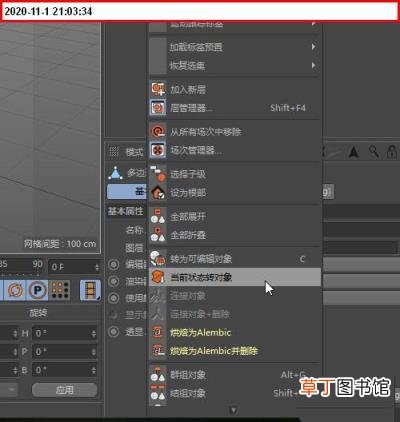Click the 群组对象 group icon

point(158,375)
